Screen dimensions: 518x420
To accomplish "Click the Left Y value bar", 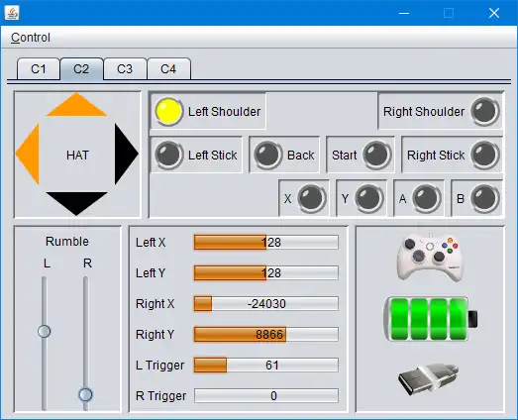I will [266, 273].
